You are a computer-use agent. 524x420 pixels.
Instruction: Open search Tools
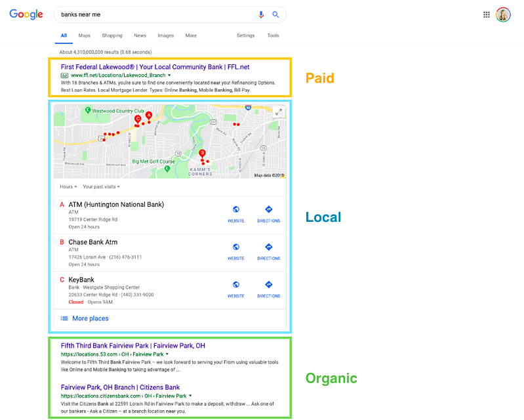point(273,35)
